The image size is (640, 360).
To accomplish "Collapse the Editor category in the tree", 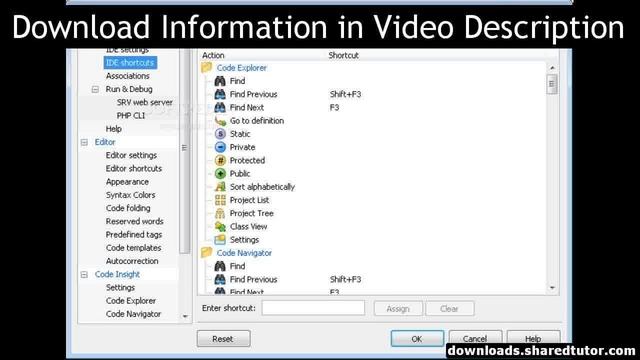I will click(84, 142).
